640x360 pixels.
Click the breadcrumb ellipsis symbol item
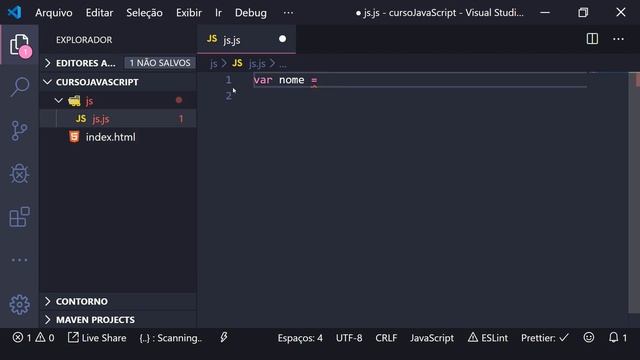(x=283, y=64)
